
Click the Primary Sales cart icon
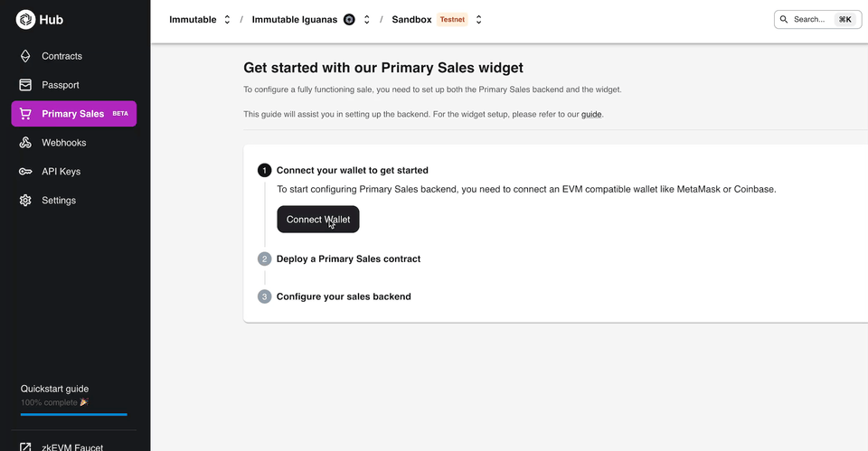coord(25,114)
